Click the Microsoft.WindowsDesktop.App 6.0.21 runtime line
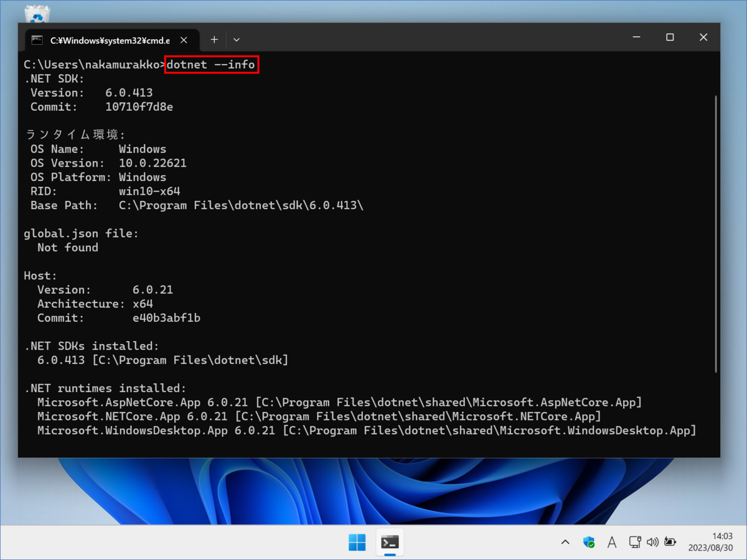This screenshot has height=560, width=747. [367, 431]
